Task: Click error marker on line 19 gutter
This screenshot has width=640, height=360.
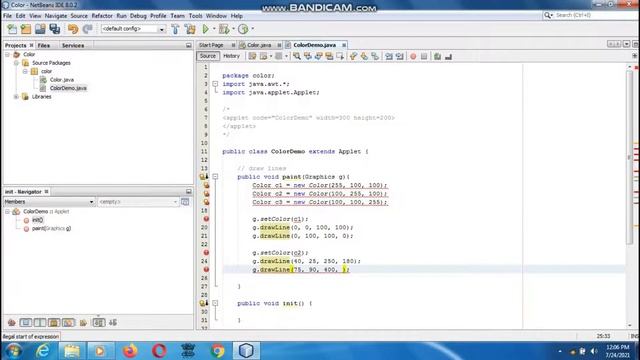Action: pyautogui.click(x=206, y=219)
